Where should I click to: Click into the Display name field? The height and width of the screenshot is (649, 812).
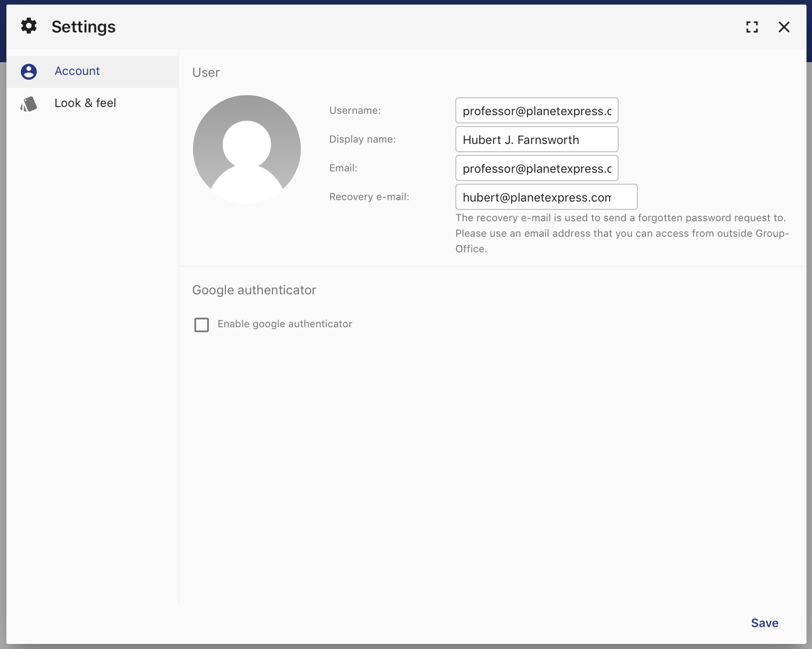click(537, 139)
